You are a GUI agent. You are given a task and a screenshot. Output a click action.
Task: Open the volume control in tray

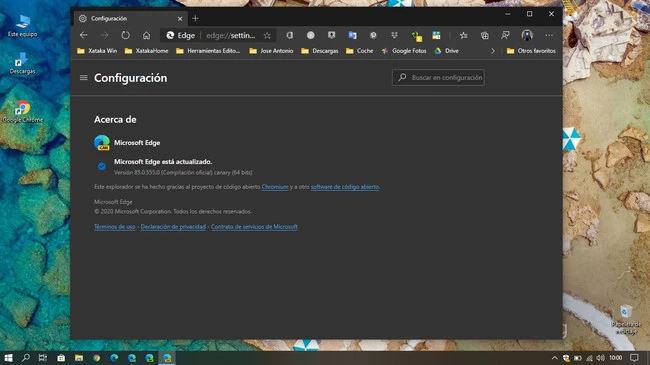tap(600, 358)
